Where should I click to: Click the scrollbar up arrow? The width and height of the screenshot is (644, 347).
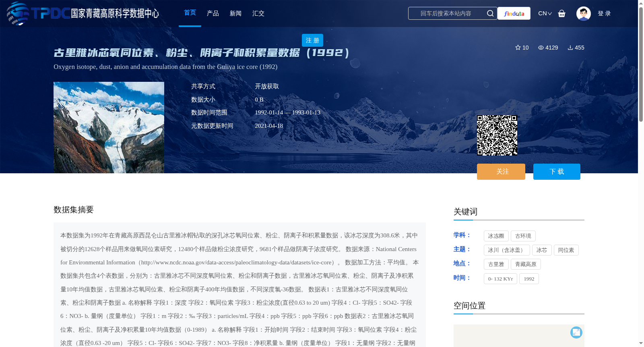(641, 3)
